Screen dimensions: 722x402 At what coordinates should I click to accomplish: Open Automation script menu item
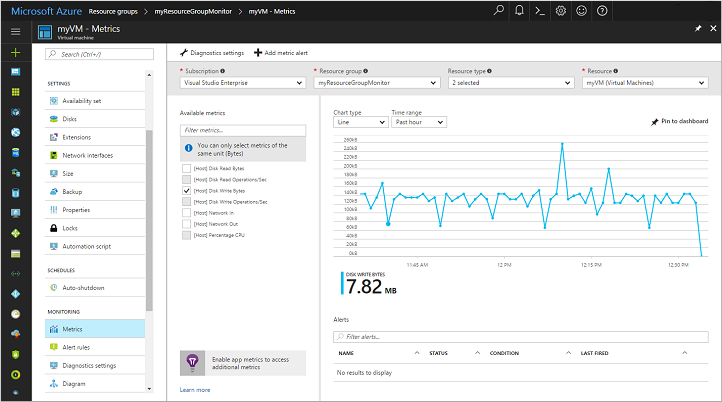pos(95,246)
